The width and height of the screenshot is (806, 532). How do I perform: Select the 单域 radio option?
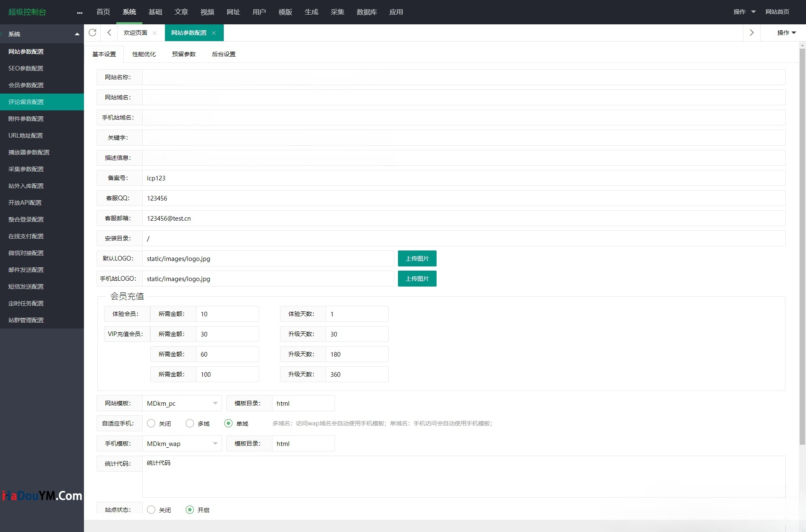(228, 423)
